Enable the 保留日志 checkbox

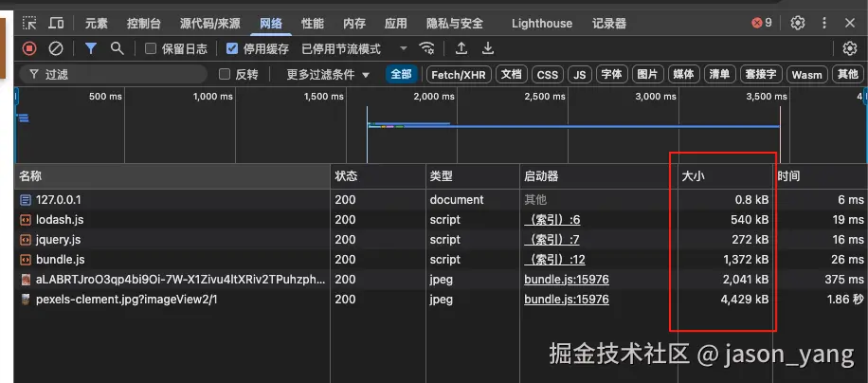pyautogui.click(x=151, y=48)
